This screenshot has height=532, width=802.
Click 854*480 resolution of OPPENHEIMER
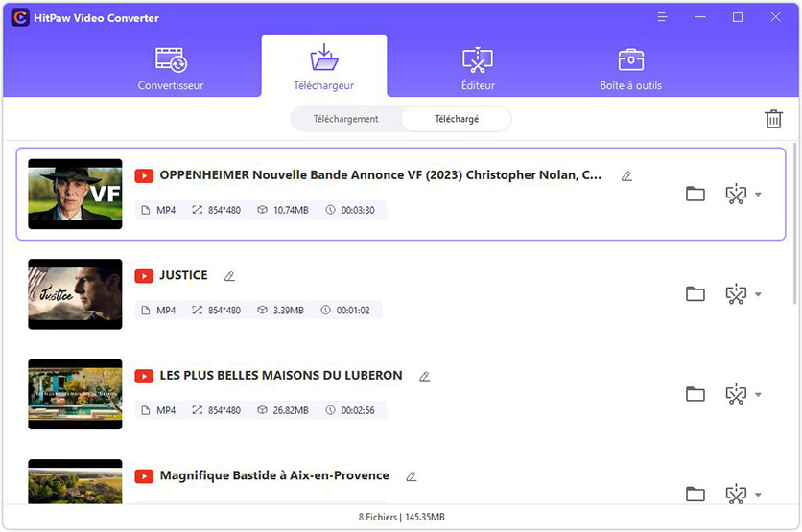[x=224, y=210]
